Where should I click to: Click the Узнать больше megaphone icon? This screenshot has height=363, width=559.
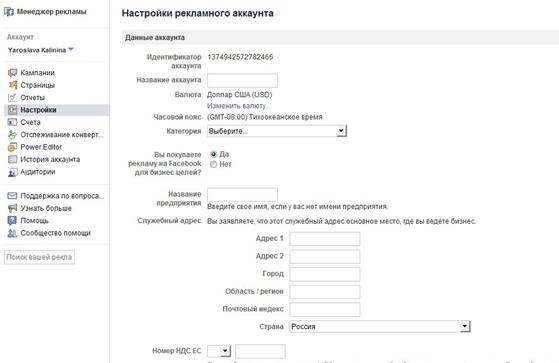click(x=12, y=208)
